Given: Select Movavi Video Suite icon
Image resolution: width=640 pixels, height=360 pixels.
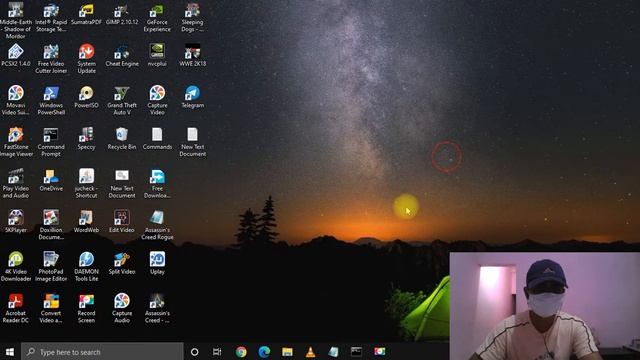Looking at the screenshot, I should [16, 100].
